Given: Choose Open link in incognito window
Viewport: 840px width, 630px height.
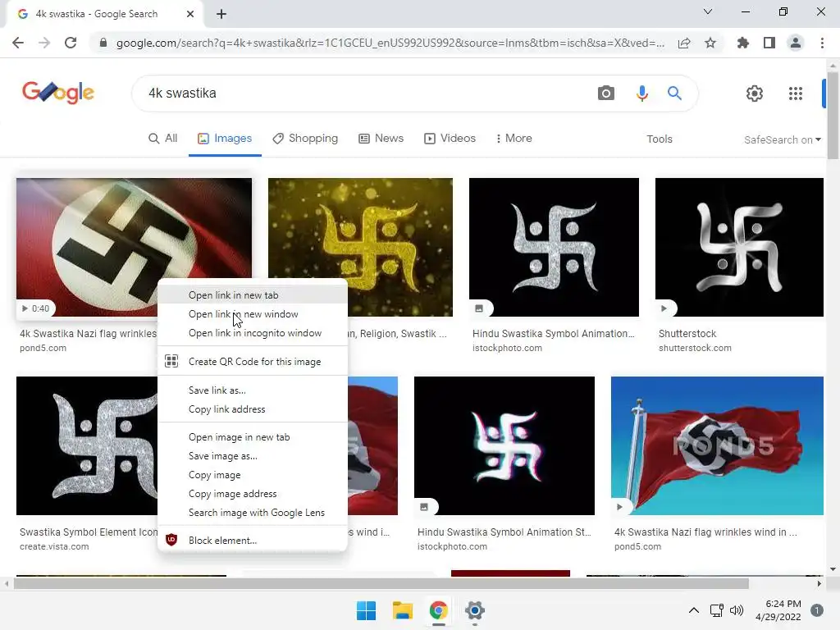Looking at the screenshot, I should pos(253,333).
